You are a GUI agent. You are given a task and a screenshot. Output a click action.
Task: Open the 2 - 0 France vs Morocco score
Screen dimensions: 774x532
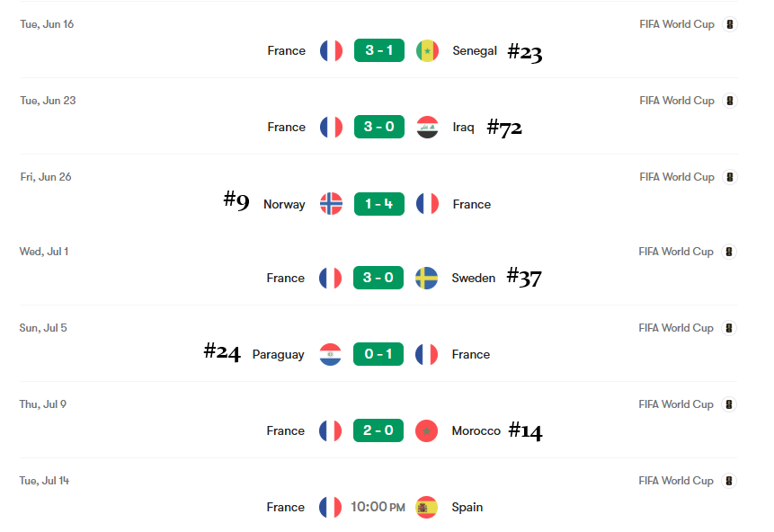click(x=378, y=430)
